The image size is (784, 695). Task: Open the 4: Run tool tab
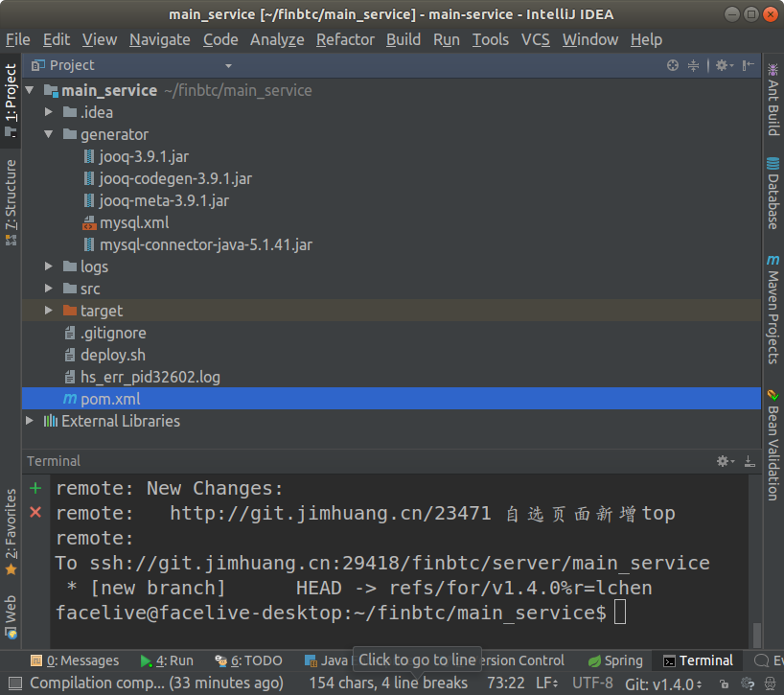167,660
